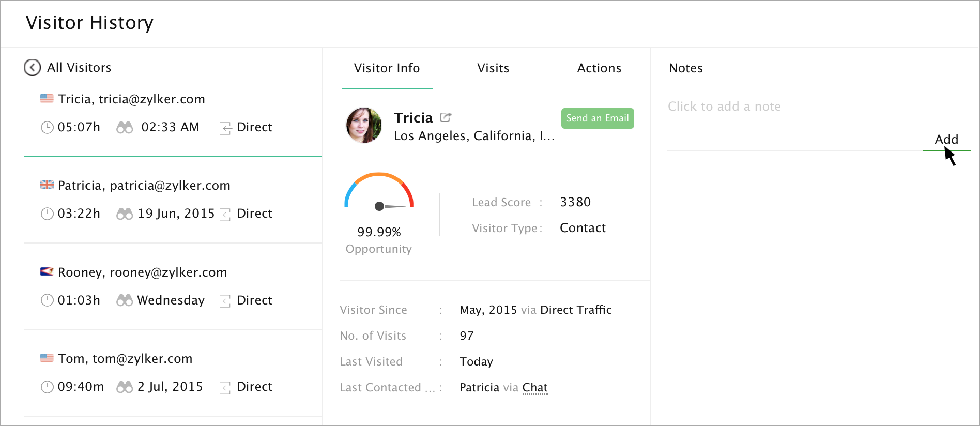980x426 pixels.
Task: Select the Visitor Info tab
Action: click(x=387, y=68)
